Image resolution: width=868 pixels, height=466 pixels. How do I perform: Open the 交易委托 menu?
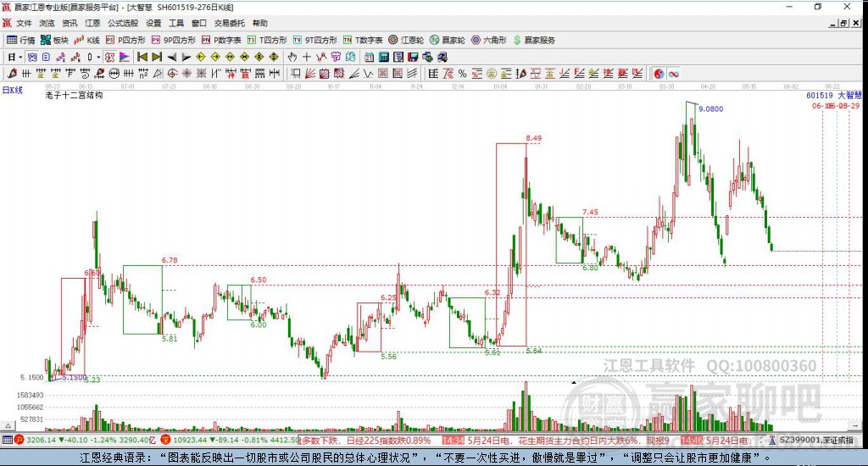click(229, 23)
